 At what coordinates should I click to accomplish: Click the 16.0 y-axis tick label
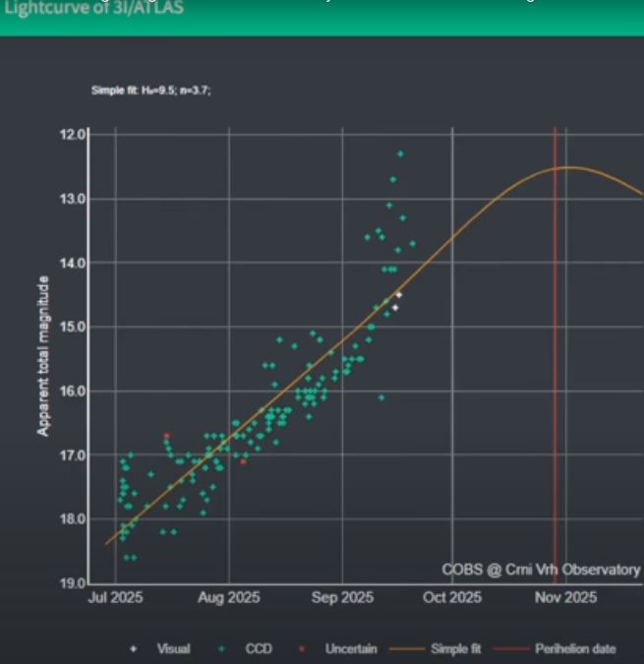point(73,391)
